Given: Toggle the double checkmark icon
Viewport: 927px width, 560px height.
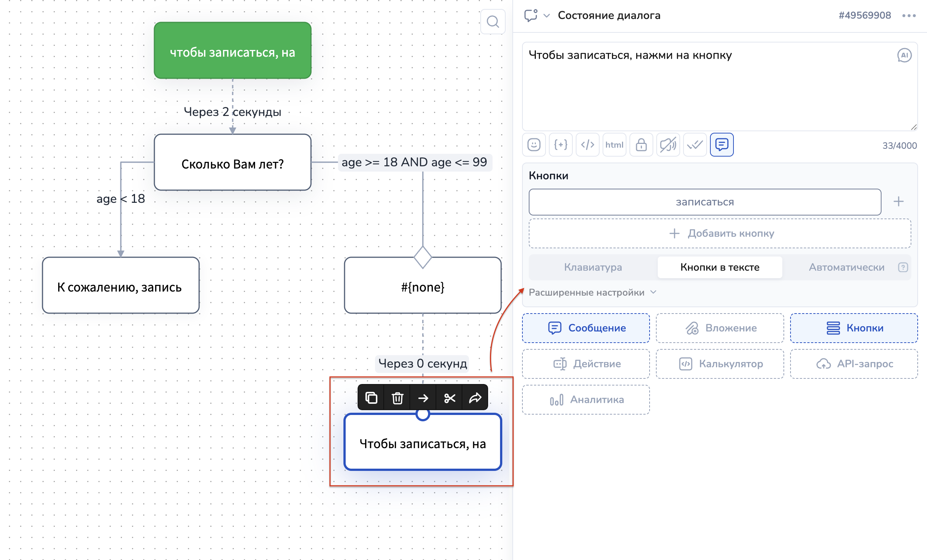Looking at the screenshot, I should 694,144.
